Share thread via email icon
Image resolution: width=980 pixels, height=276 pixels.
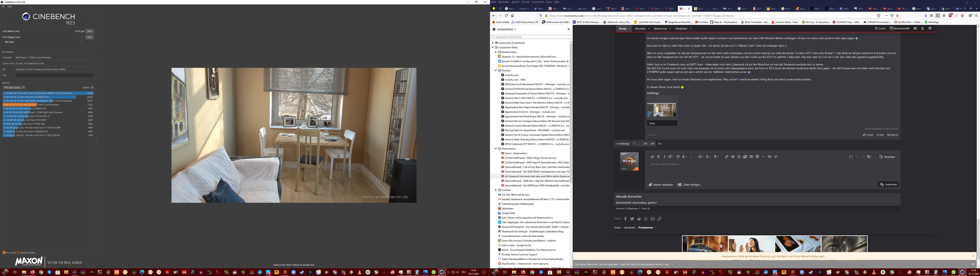(x=653, y=219)
